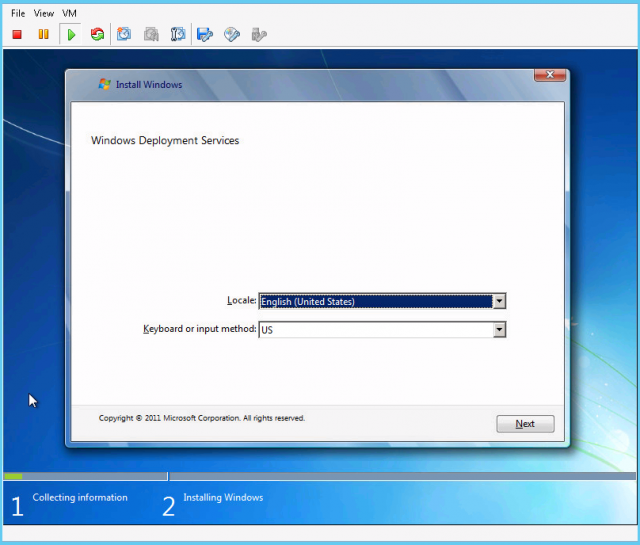Click the Windows Deployment Services heading
Viewport: 640px width, 545px height.
click(165, 140)
